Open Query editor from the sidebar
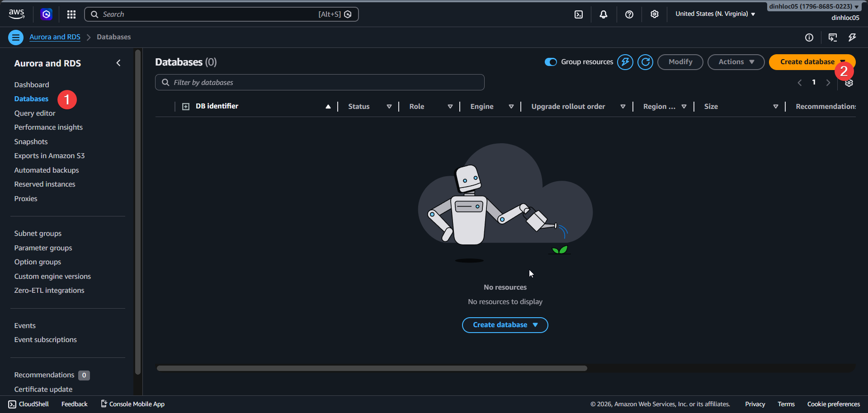The height and width of the screenshot is (413, 868). (x=34, y=113)
